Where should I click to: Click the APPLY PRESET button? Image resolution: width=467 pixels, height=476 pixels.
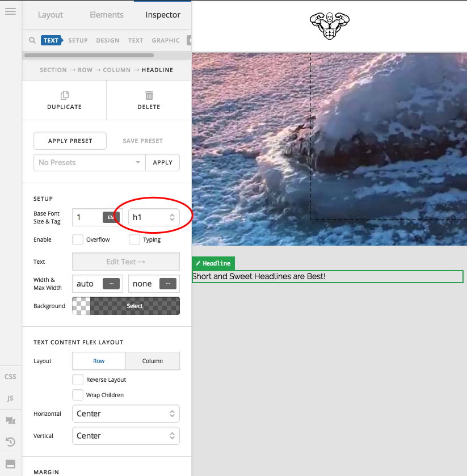70,141
